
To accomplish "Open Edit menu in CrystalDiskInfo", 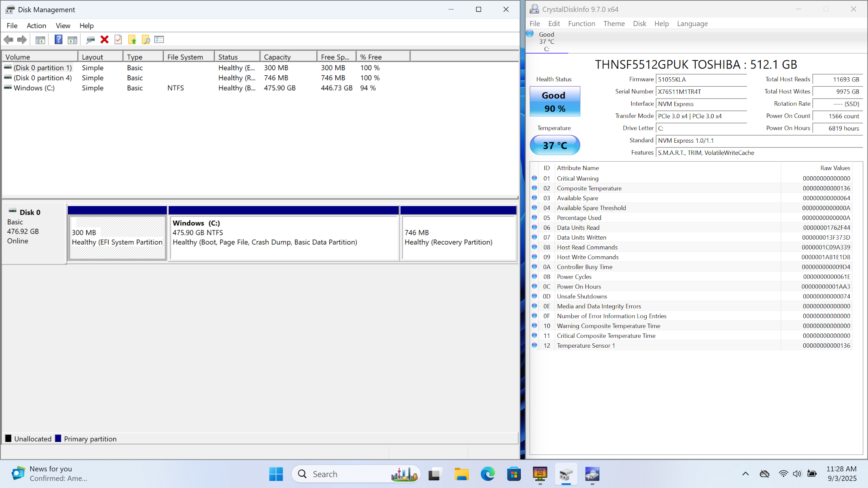I will [554, 24].
